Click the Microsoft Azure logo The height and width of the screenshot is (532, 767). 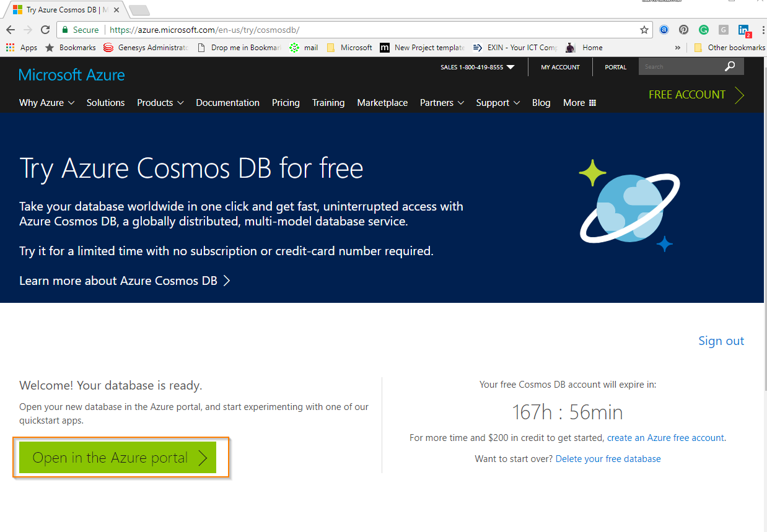pyautogui.click(x=72, y=75)
